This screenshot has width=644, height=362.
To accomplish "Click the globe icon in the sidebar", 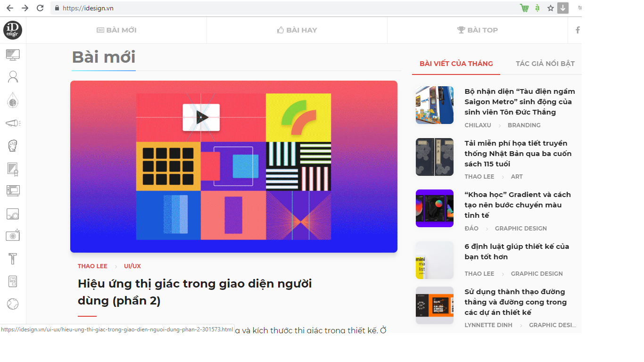I will [x=13, y=304].
